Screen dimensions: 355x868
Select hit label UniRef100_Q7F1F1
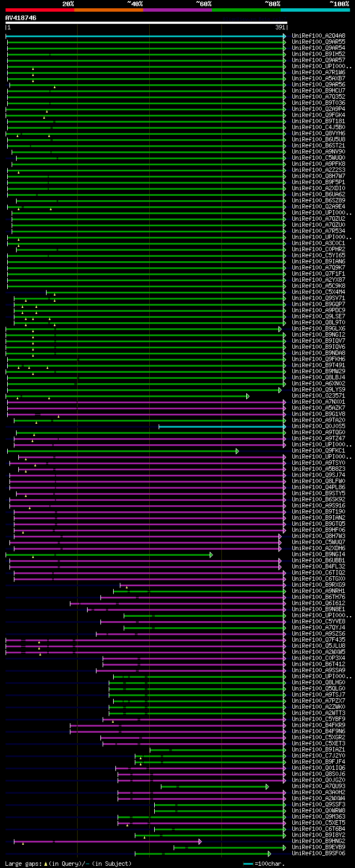pos(318,274)
